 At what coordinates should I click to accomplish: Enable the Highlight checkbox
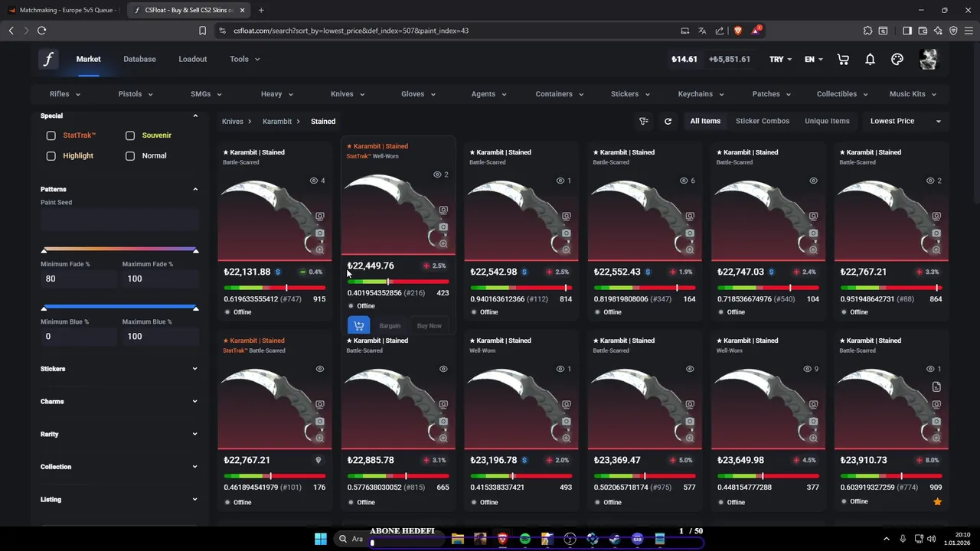point(51,156)
